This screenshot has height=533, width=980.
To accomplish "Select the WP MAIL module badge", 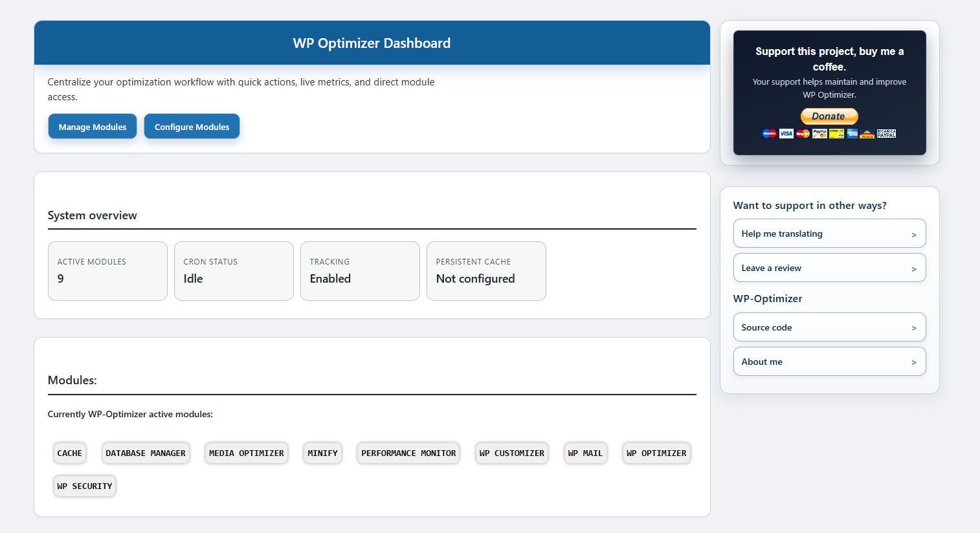I will click(585, 453).
